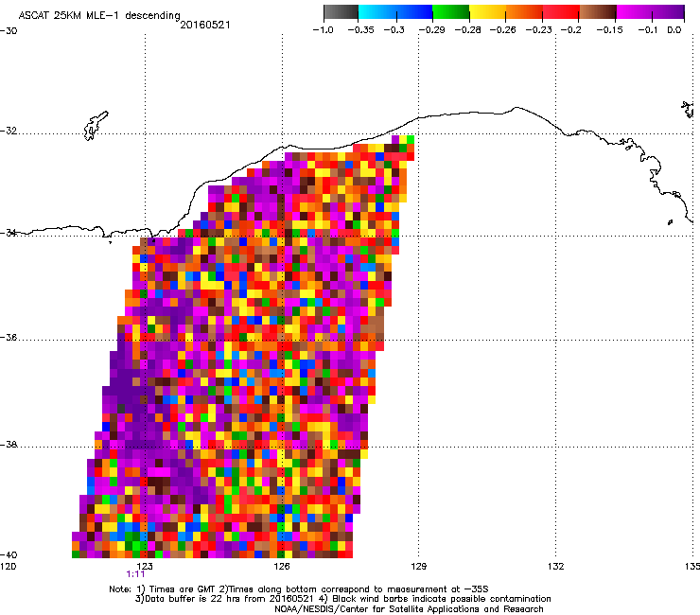Click the longitude axis label '129'
The width and height of the screenshot is (700, 615).
(418, 567)
